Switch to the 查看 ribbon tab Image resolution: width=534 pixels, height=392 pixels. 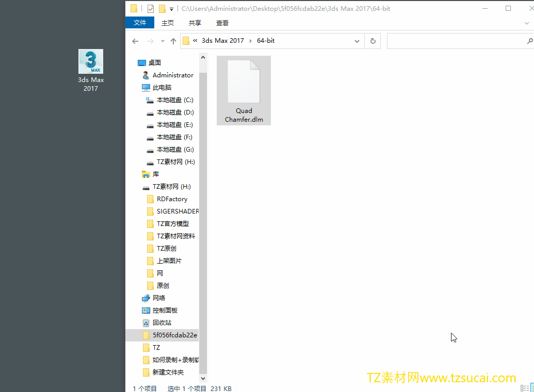222,23
